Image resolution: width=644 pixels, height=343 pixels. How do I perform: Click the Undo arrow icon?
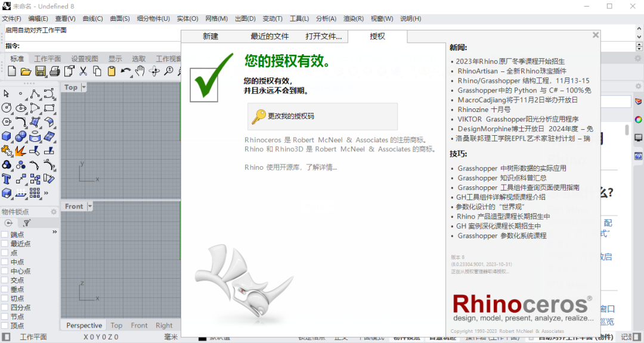tap(125, 71)
